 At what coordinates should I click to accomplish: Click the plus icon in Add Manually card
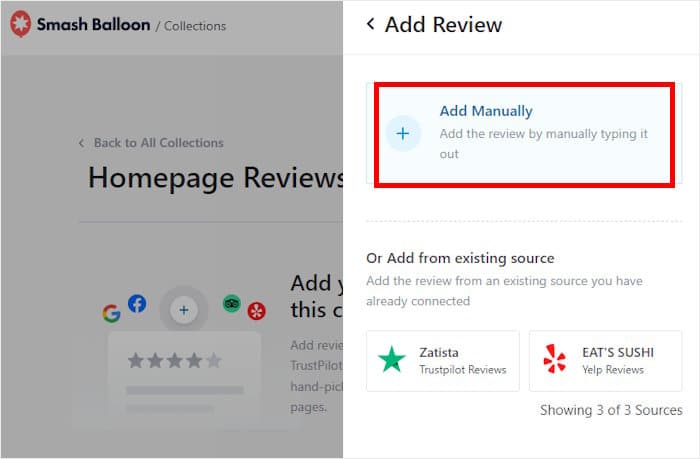403,133
